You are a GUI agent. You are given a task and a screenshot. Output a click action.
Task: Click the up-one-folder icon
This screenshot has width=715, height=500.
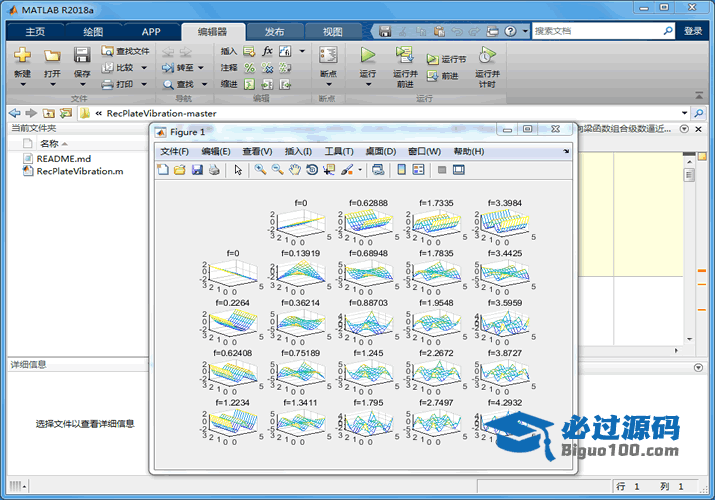pyautogui.click(x=48, y=113)
